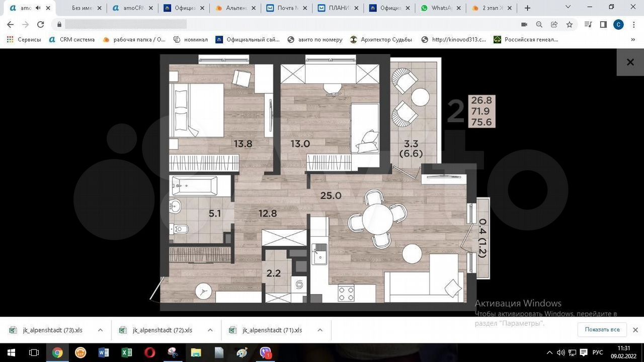The width and height of the screenshot is (644, 362).
Task: Switch keyboard language indicator РУС
Action: [597, 352]
